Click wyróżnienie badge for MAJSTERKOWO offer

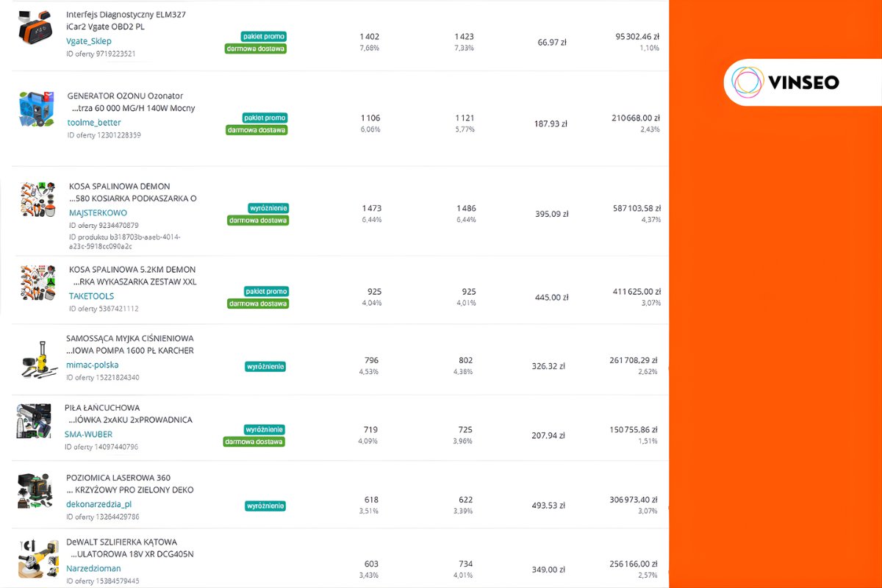[x=268, y=208]
